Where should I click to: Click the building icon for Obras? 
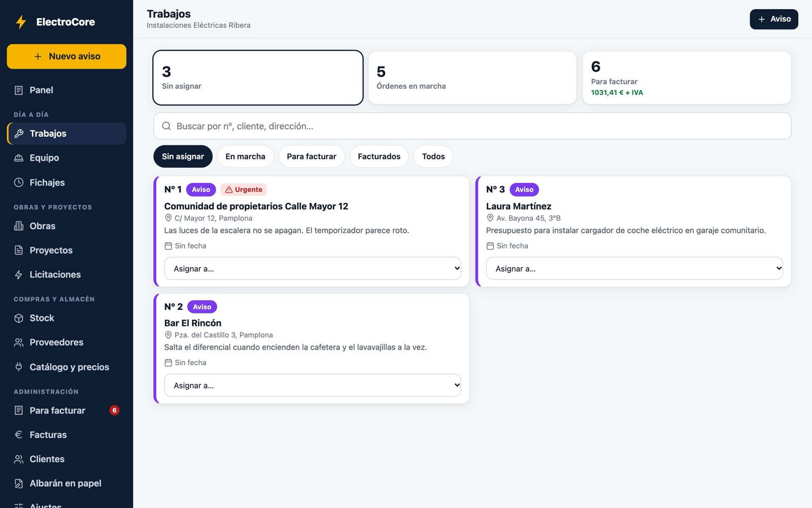[19, 226]
